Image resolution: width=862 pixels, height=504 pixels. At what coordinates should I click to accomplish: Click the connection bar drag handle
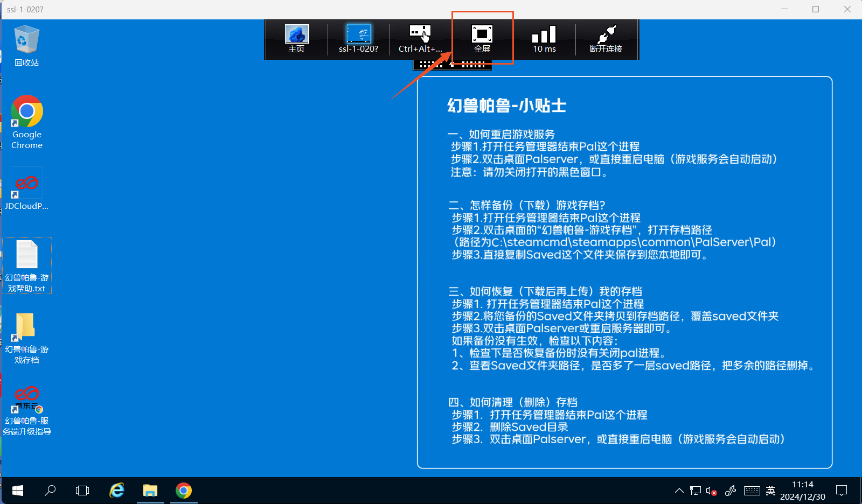click(x=452, y=65)
